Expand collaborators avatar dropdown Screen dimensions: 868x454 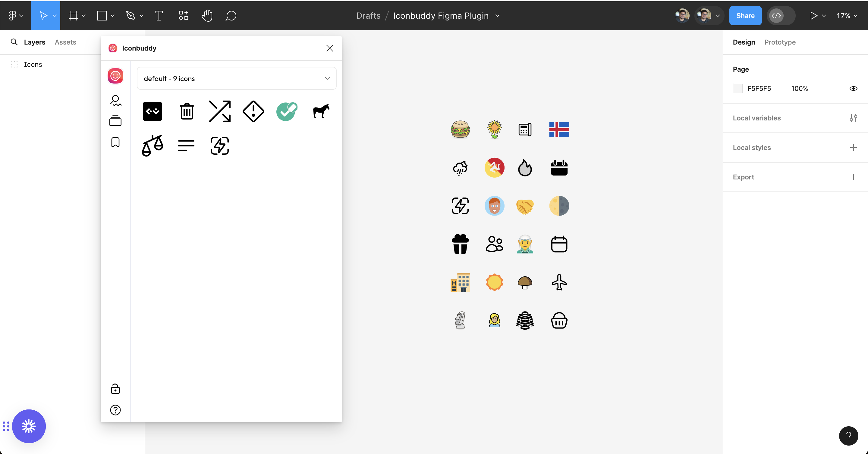point(718,15)
